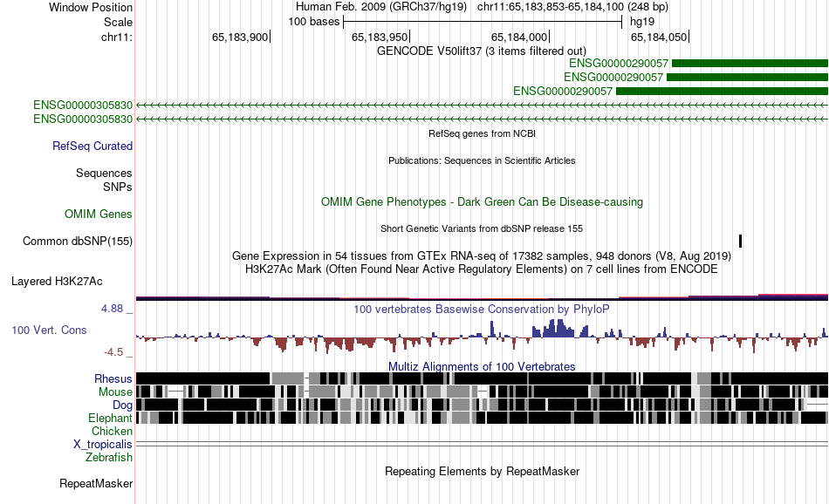829x504 pixels.
Task: Click the -4.5 lower axis value
Action: coord(113,352)
